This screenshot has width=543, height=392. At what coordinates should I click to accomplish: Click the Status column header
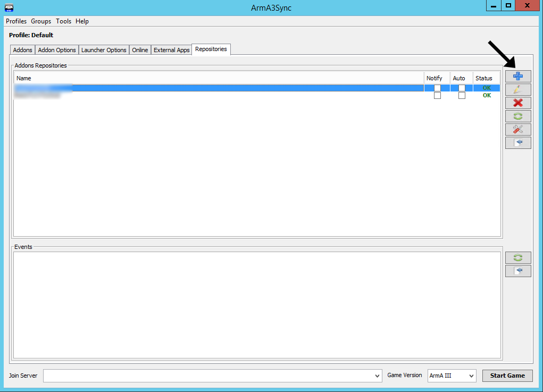click(487, 78)
